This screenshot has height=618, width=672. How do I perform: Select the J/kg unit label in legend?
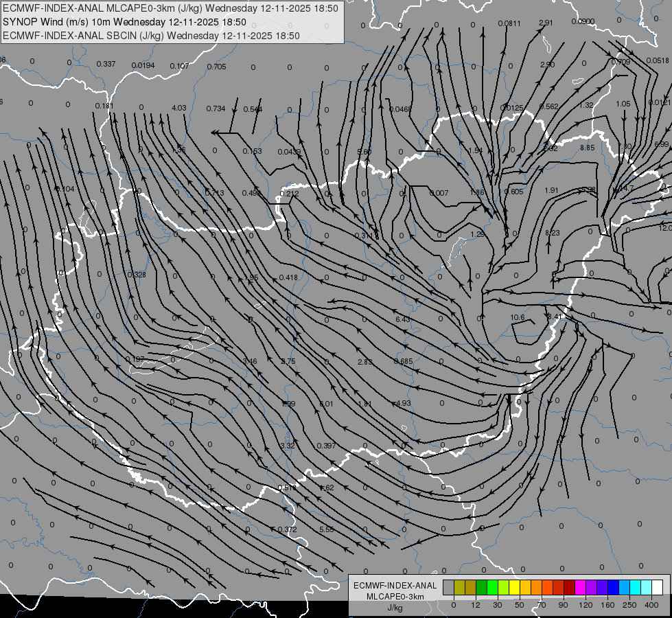point(395,607)
